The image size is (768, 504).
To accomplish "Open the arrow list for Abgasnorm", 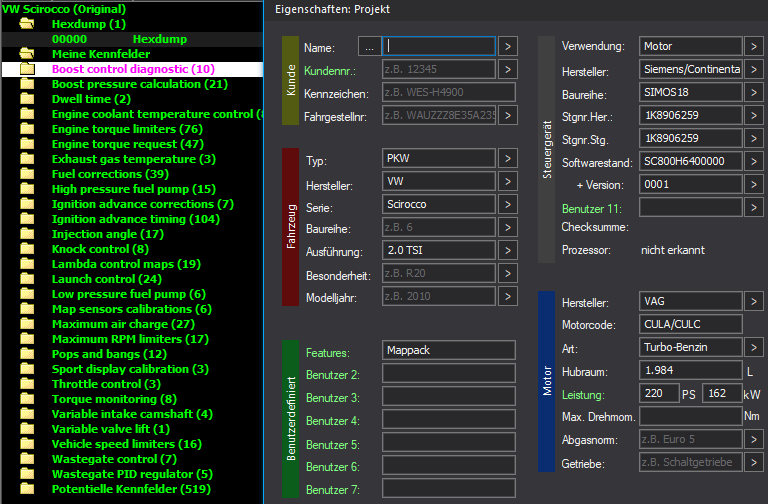I will pyautogui.click(x=754, y=439).
